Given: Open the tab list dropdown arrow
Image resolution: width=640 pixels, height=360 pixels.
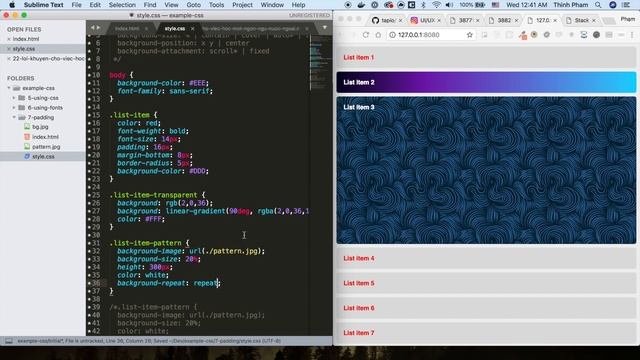Looking at the screenshot, I should tap(324, 28).
